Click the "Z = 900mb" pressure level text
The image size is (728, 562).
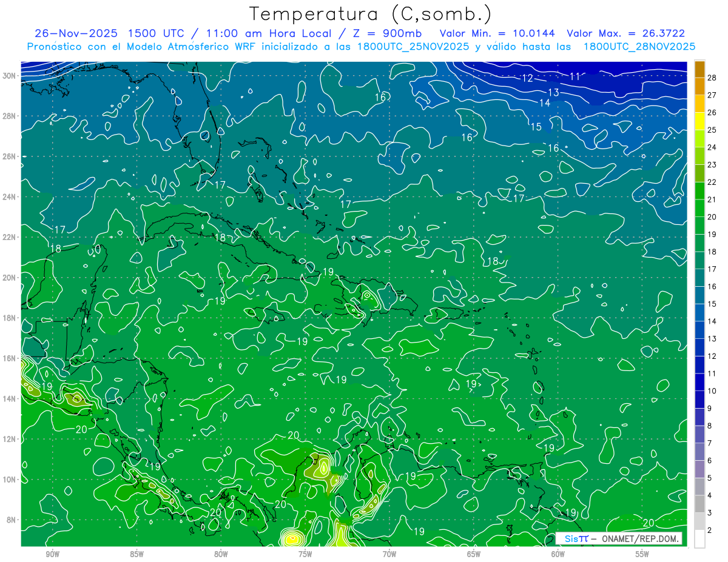[x=386, y=33]
